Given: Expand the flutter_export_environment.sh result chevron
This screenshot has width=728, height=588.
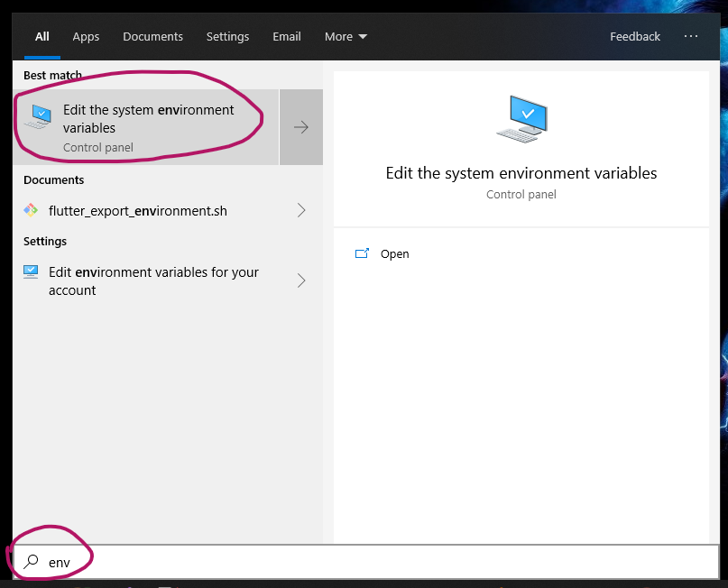Looking at the screenshot, I should [x=301, y=210].
